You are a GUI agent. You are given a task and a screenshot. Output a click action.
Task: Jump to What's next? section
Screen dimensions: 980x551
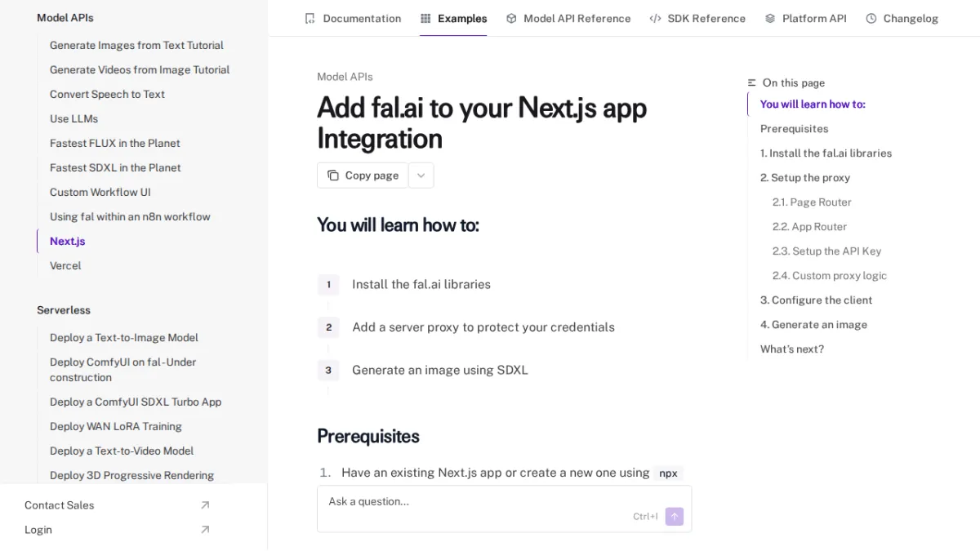pyautogui.click(x=792, y=349)
